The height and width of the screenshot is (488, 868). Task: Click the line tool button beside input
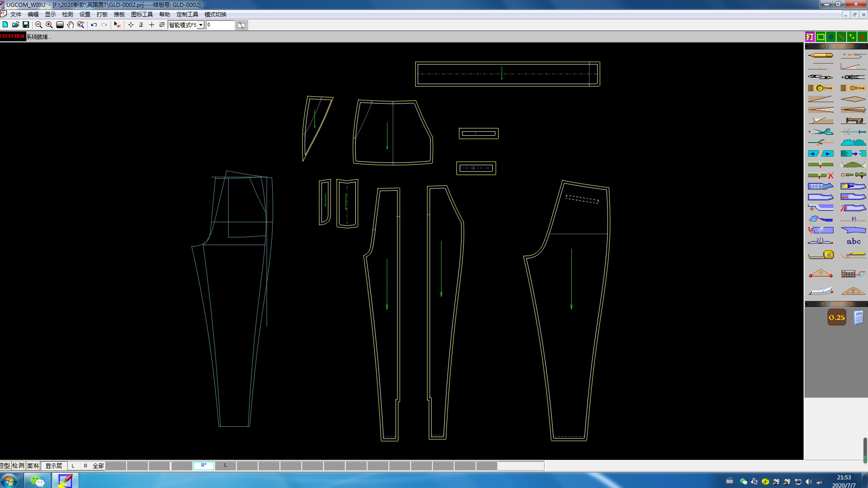coord(241,25)
